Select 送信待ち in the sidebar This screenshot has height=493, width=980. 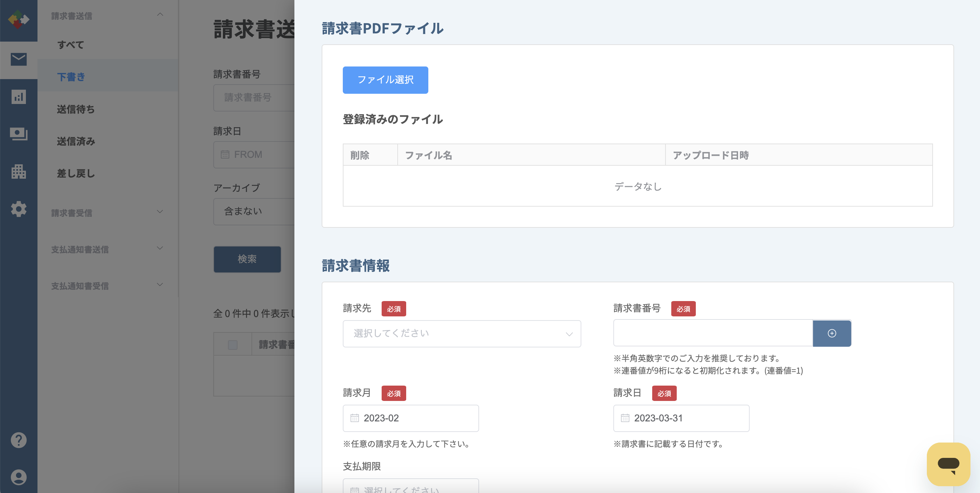pos(108,109)
